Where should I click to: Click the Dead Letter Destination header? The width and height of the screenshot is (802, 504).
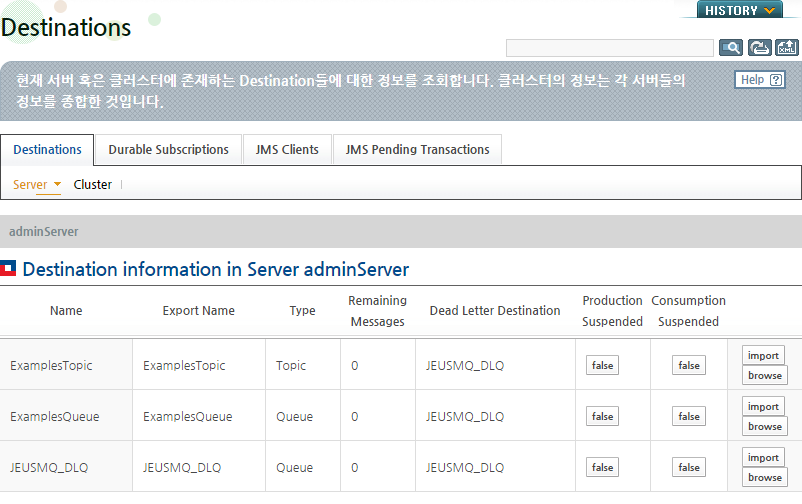coord(495,311)
